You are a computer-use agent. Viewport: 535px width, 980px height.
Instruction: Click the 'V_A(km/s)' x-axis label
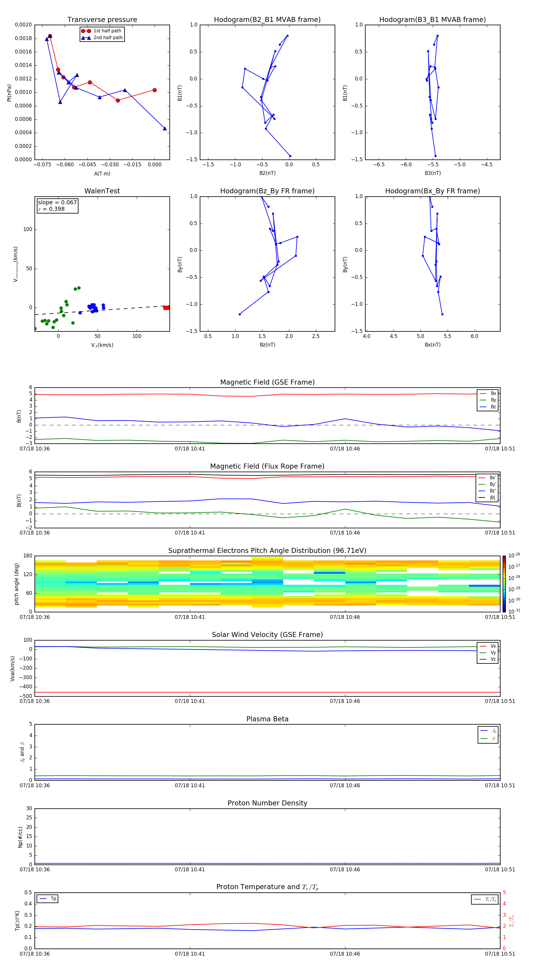click(102, 345)
